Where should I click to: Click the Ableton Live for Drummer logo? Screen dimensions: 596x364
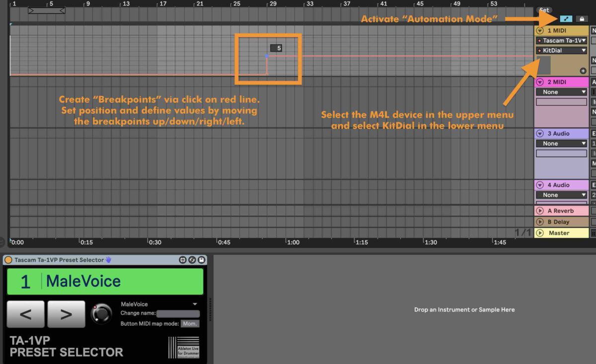point(184,348)
